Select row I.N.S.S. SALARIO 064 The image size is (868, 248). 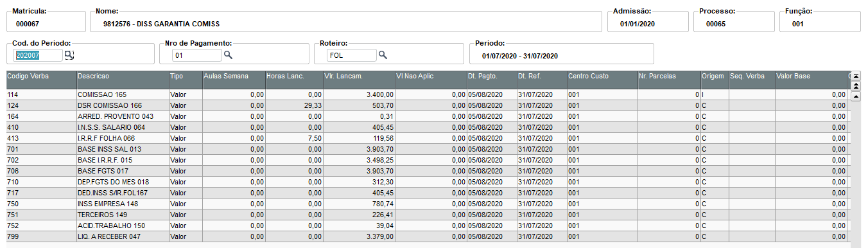point(428,127)
